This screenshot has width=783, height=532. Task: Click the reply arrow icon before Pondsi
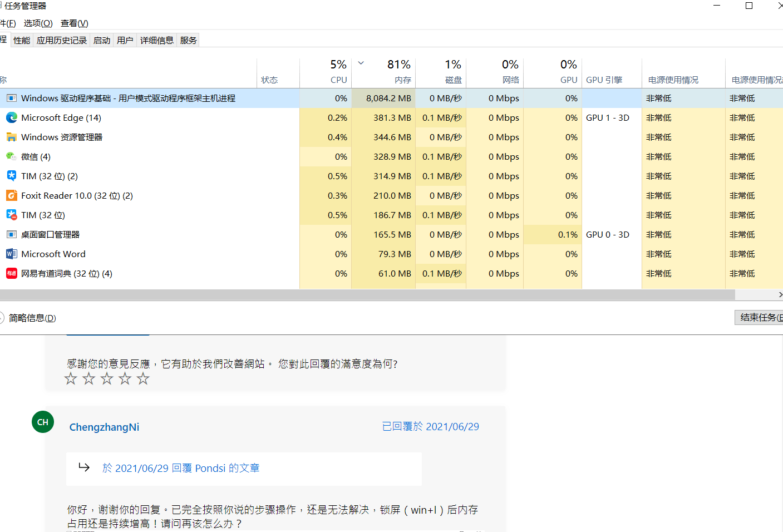[x=84, y=467]
